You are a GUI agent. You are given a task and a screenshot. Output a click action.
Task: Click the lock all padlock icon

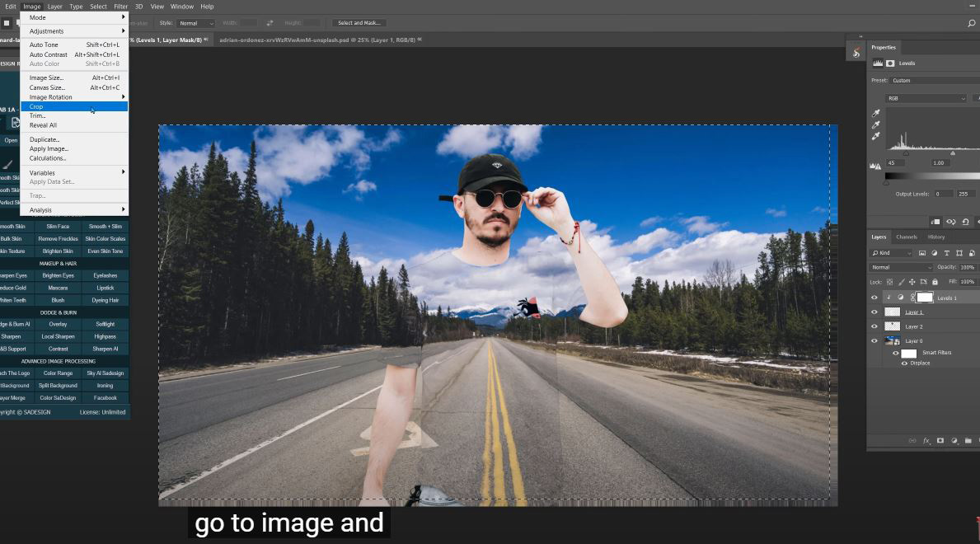(935, 282)
